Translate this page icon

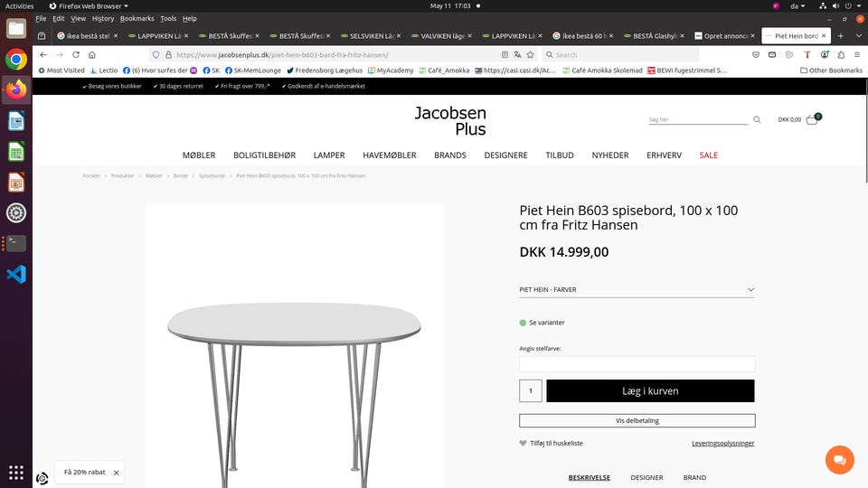517,55
